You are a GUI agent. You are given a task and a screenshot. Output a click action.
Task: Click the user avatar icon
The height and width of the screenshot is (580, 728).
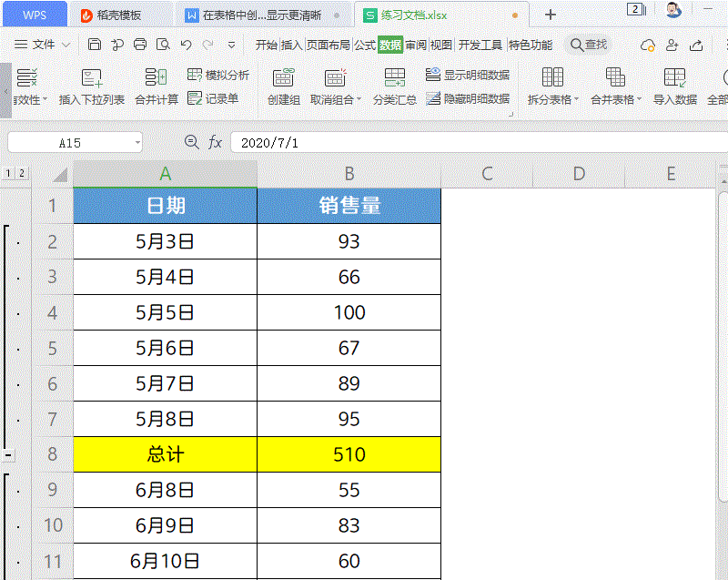pyautogui.click(x=673, y=10)
